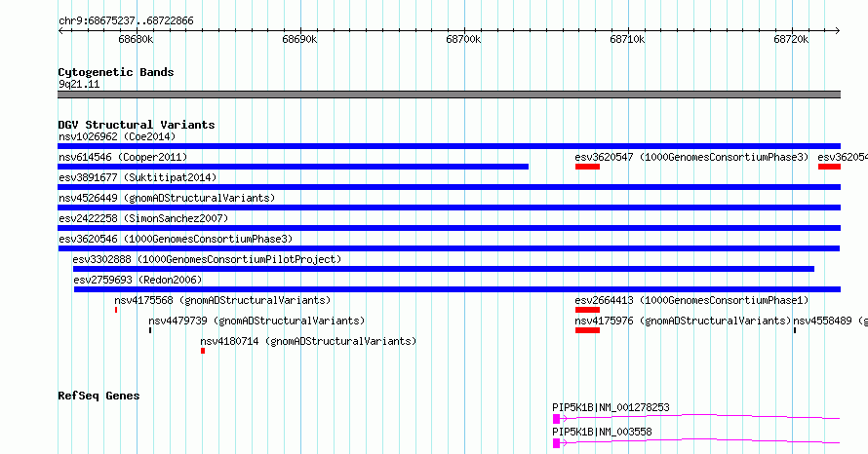Open the nsv614546 (Cooper2011) variant label
The width and height of the screenshot is (868, 454).
(x=123, y=157)
